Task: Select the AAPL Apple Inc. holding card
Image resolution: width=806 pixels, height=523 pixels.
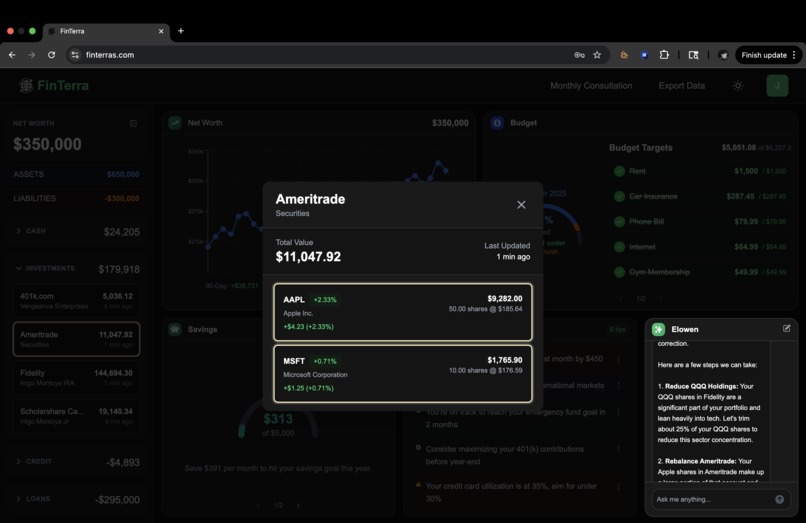Action: [x=402, y=312]
